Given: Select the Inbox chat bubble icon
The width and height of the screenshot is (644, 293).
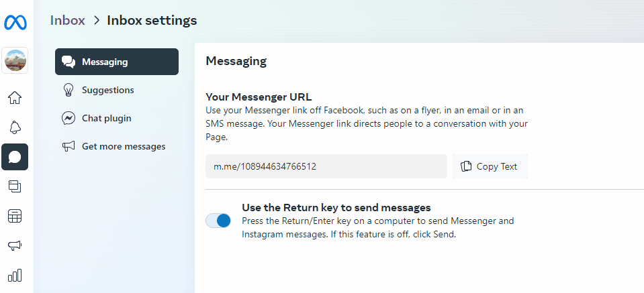Looking at the screenshot, I should coord(15,157).
